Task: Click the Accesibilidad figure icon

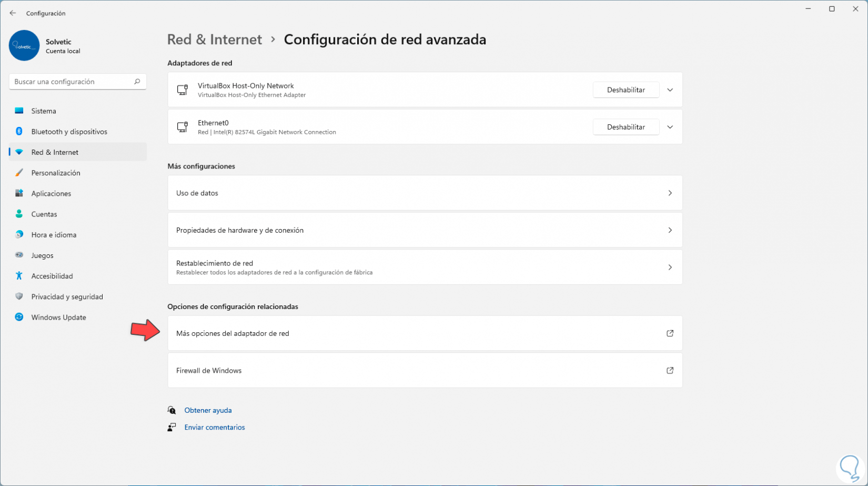Action: (x=19, y=276)
